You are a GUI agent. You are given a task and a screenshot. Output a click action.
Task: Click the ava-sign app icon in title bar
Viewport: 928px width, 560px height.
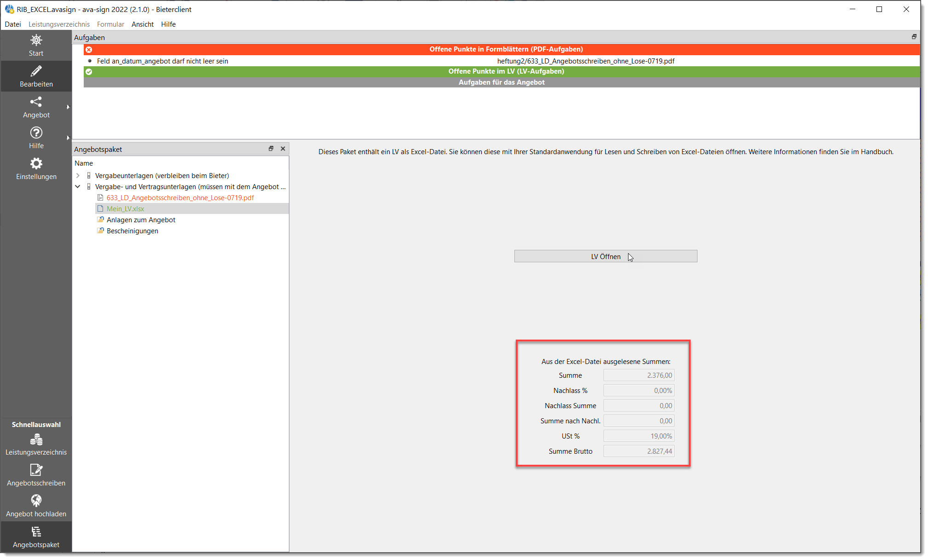pyautogui.click(x=9, y=9)
